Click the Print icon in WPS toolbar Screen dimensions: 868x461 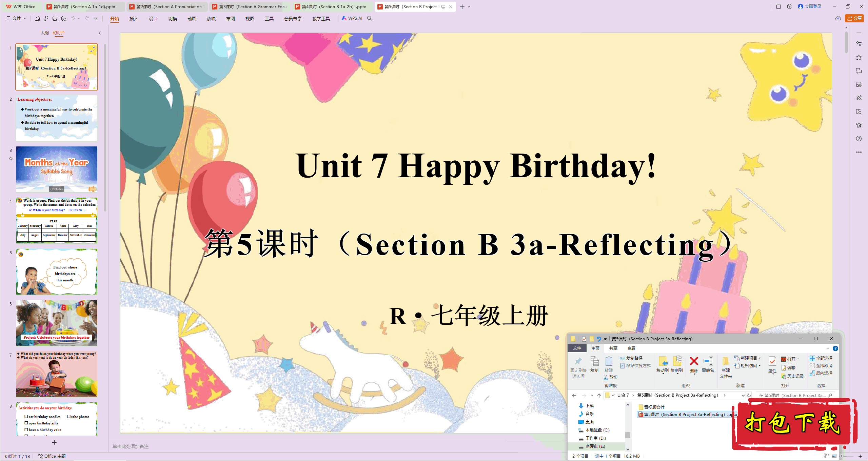(x=55, y=18)
